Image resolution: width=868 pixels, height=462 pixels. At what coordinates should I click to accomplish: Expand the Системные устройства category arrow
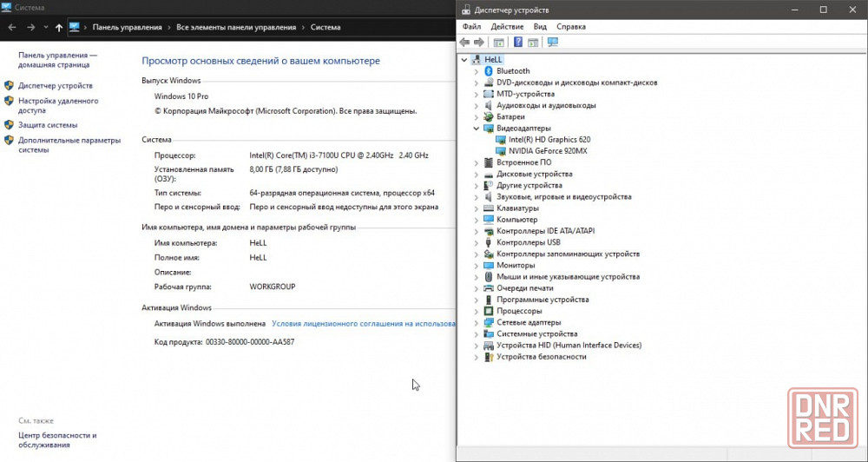pos(476,334)
